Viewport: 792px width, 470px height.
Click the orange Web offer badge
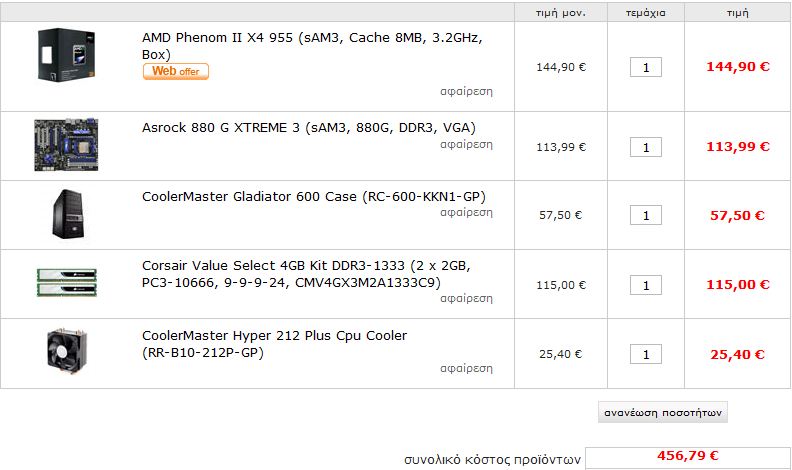pos(176,72)
